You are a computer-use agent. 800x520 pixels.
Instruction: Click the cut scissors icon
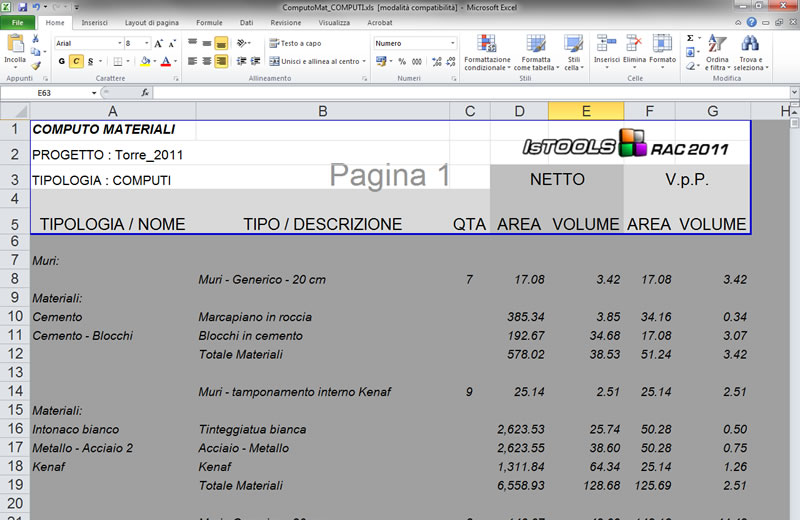click(x=36, y=39)
